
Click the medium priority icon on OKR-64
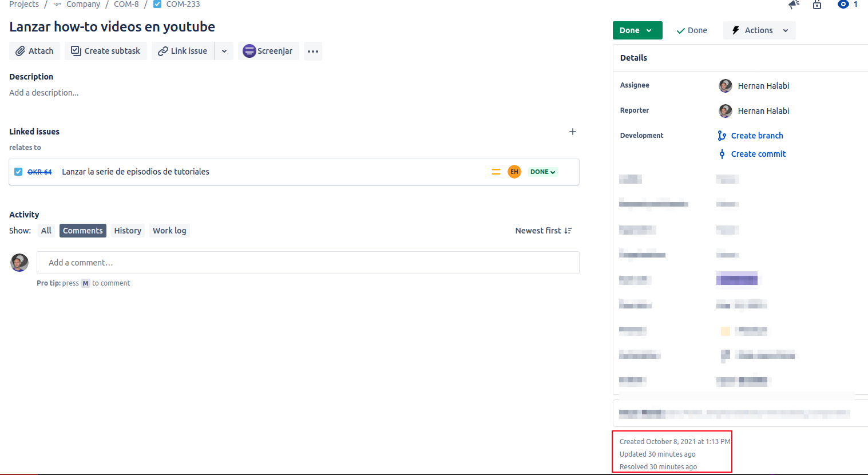[496, 172]
